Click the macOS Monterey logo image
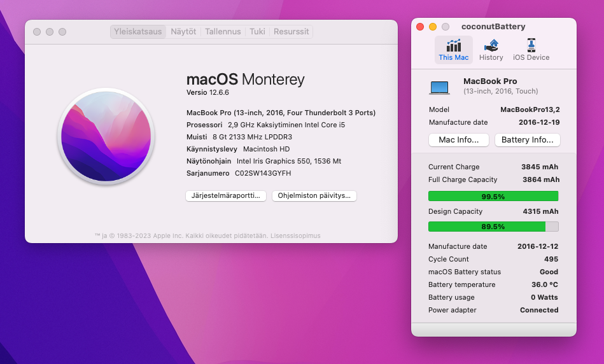Viewport: 604px width, 364px height. (106, 136)
